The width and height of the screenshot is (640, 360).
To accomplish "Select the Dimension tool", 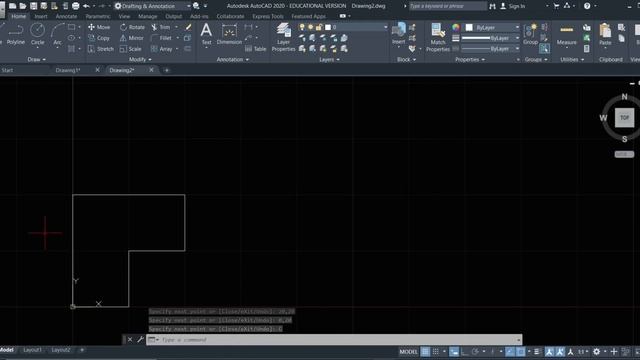I will point(229,34).
